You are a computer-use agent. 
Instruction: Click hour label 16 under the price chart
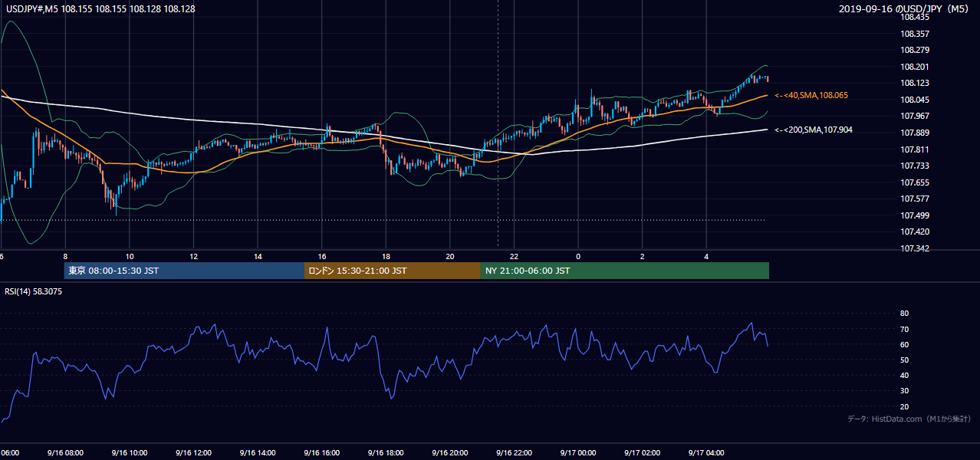coord(322,256)
